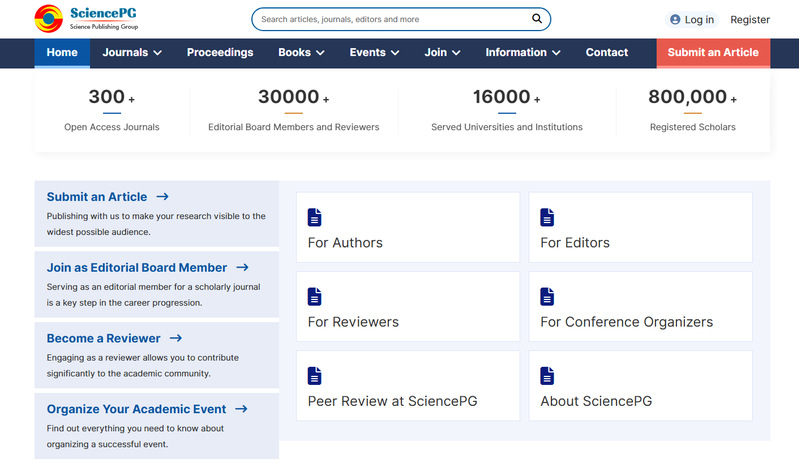Screen dimensions: 799x467
Task: Click the For Authors document icon
Action: pyautogui.click(x=315, y=217)
